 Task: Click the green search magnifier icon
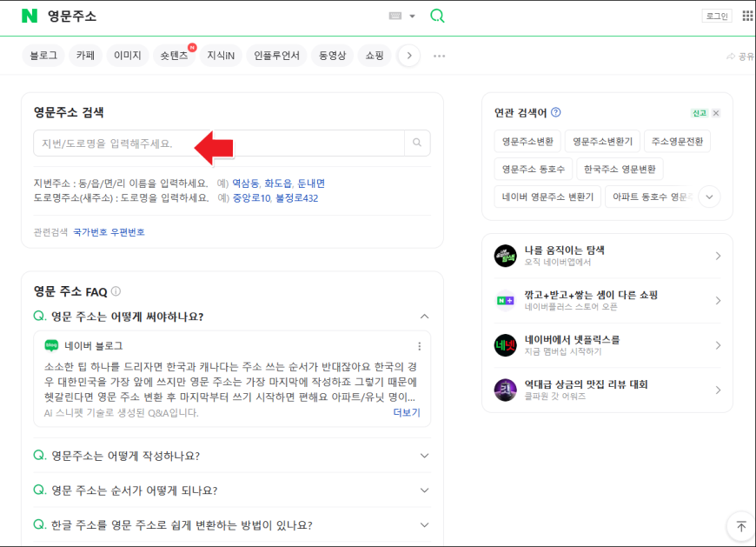[437, 16]
